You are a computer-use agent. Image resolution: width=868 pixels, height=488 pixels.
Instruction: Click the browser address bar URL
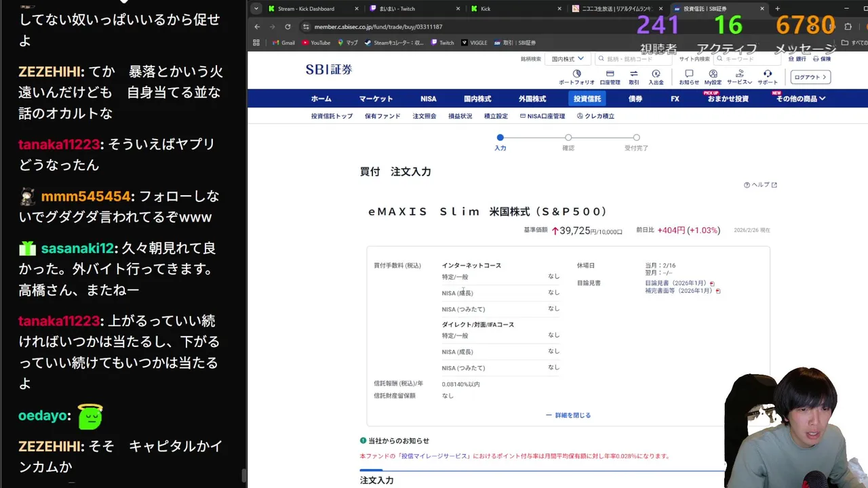[x=378, y=26]
